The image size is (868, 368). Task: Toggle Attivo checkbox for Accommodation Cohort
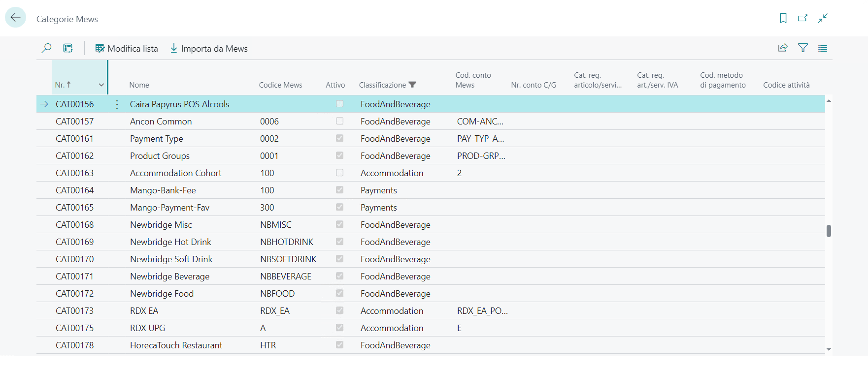[x=339, y=173]
